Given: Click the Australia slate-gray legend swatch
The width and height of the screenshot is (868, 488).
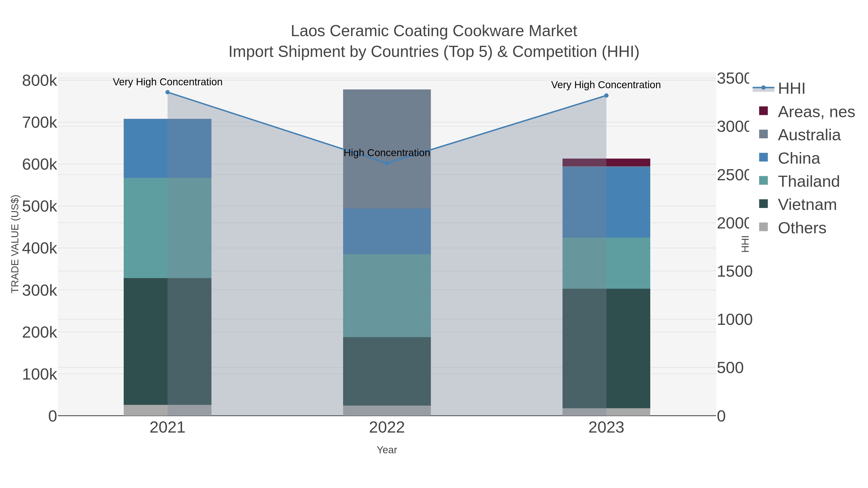Looking at the screenshot, I should click(764, 134).
